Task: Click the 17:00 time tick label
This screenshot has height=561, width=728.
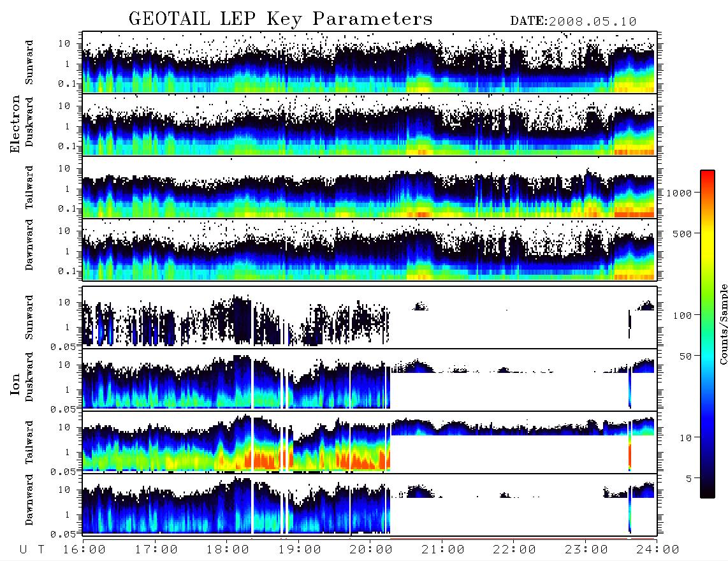Action: [156, 550]
